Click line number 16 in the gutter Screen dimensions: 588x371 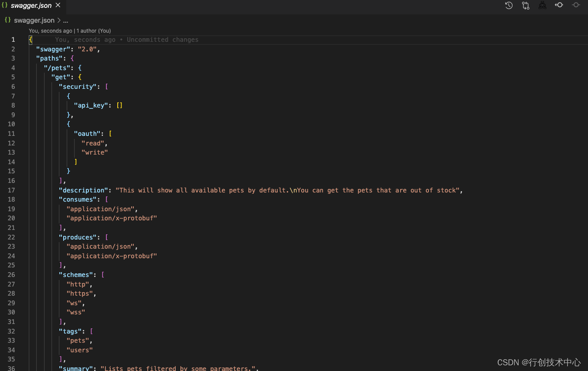click(x=11, y=181)
